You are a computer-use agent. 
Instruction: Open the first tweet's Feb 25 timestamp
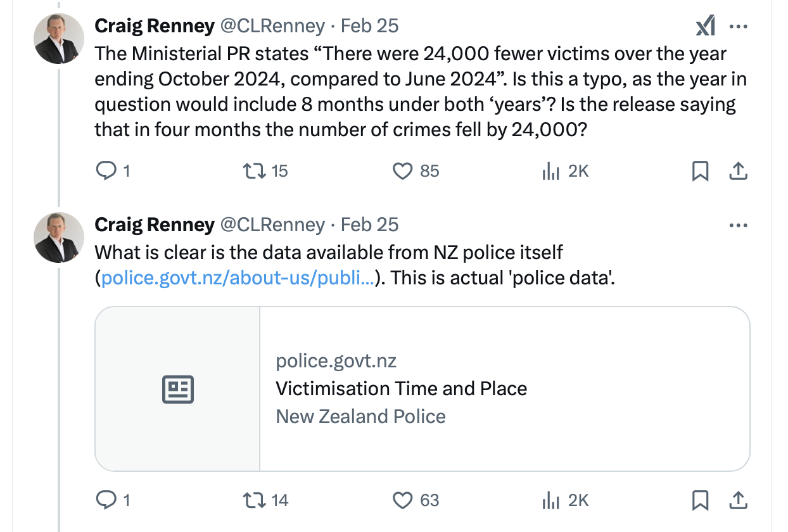[370, 26]
